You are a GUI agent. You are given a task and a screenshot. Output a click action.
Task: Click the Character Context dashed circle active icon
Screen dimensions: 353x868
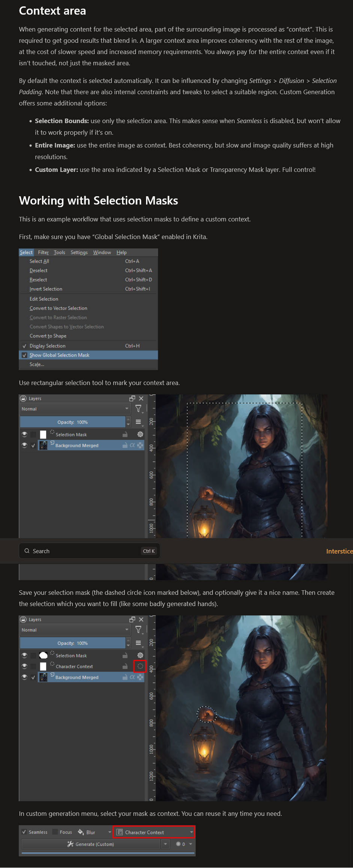[x=140, y=666]
